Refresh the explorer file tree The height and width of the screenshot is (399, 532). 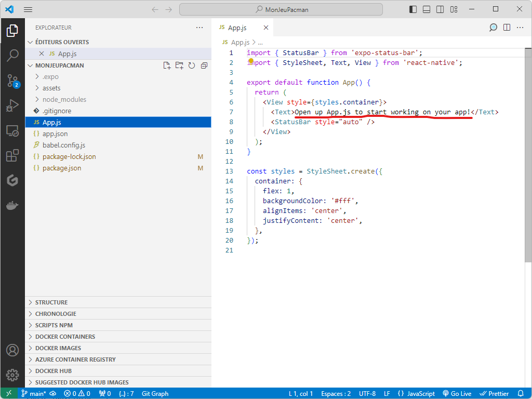click(x=192, y=65)
